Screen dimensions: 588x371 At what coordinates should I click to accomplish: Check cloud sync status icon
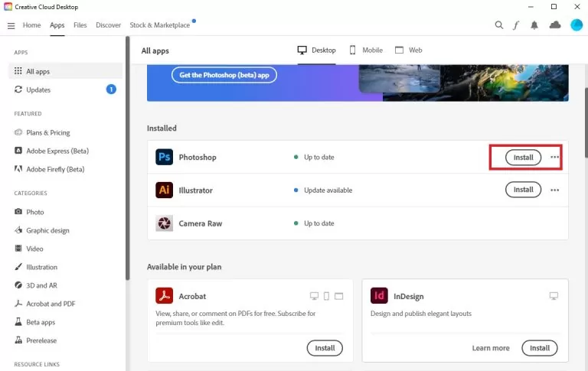pos(555,25)
